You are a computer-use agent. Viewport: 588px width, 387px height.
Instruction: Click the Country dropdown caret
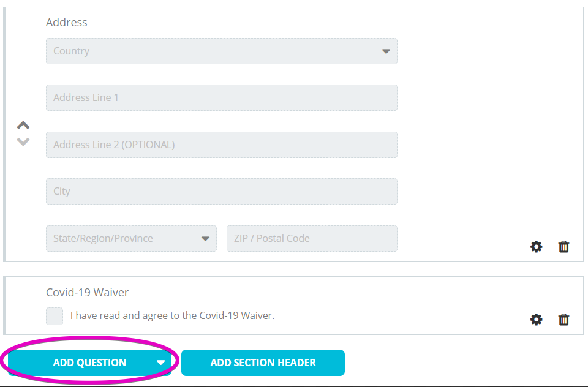coord(386,51)
